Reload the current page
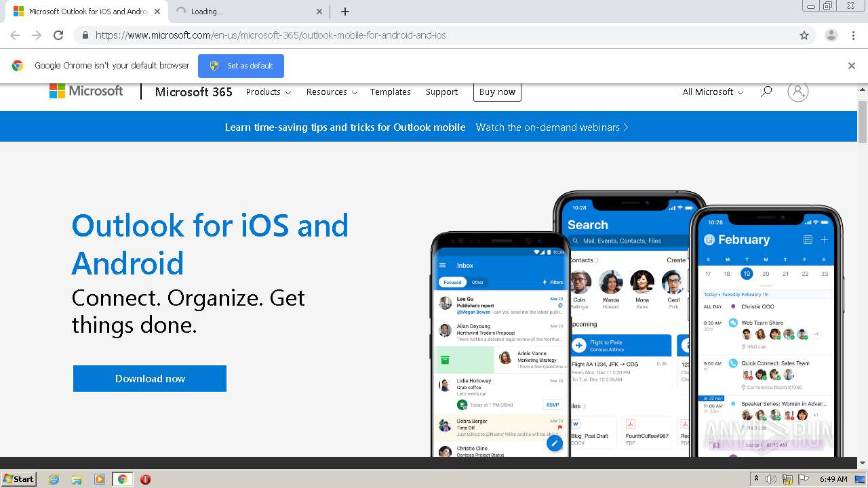 [x=58, y=35]
